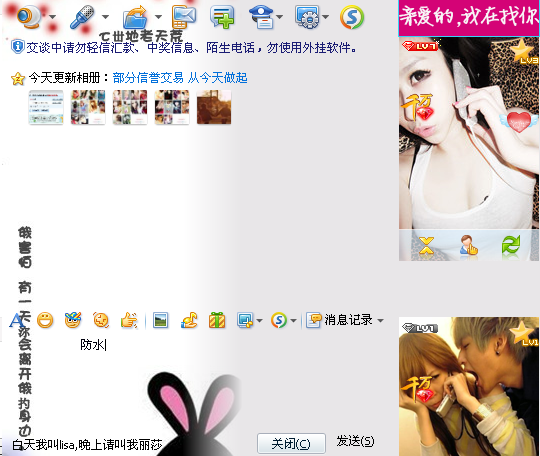The height and width of the screenshot is (456, 540).
Task: Click the LV1 gold star on lower avatar
Action: pyautogui.click(x=524, y=333)
